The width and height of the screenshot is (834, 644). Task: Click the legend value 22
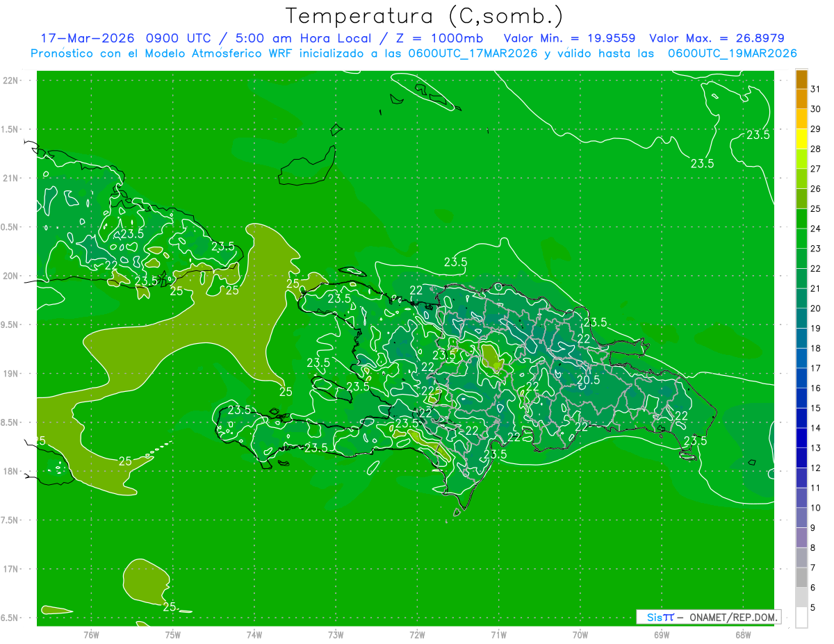coord(817,268)
